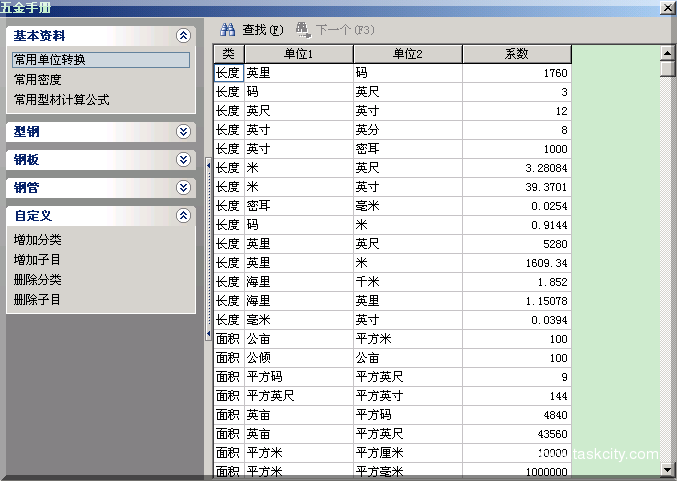677x481 pixels.
Task: Click the 系数 column header
Action: point(516,54)
